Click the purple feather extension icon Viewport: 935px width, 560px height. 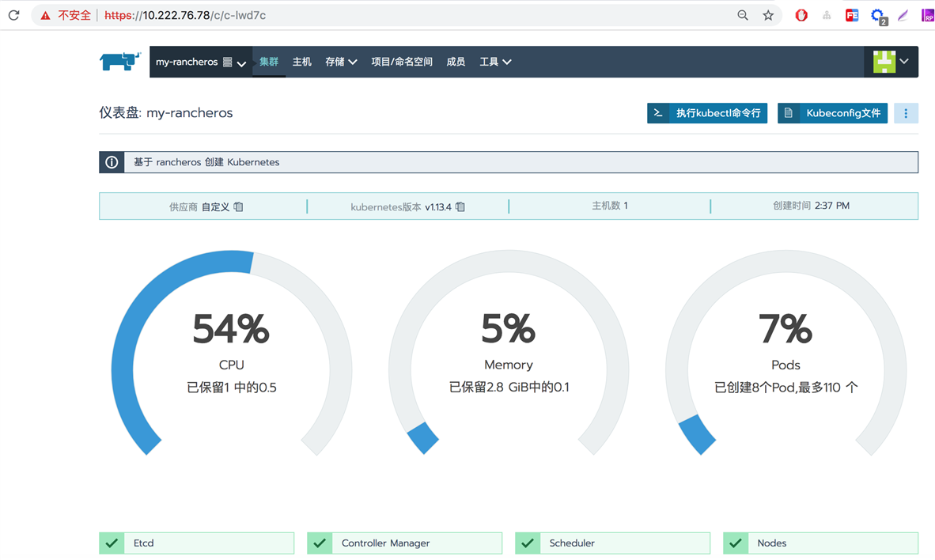tap(903, 15)
